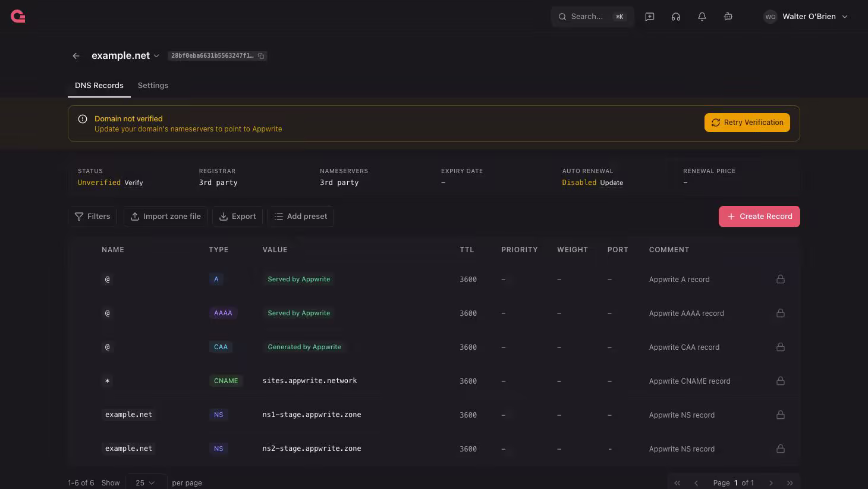Click the COMMENT column header
Image resolution: width=868 pixels, height=489 pixels.
[x=669, y=250]
